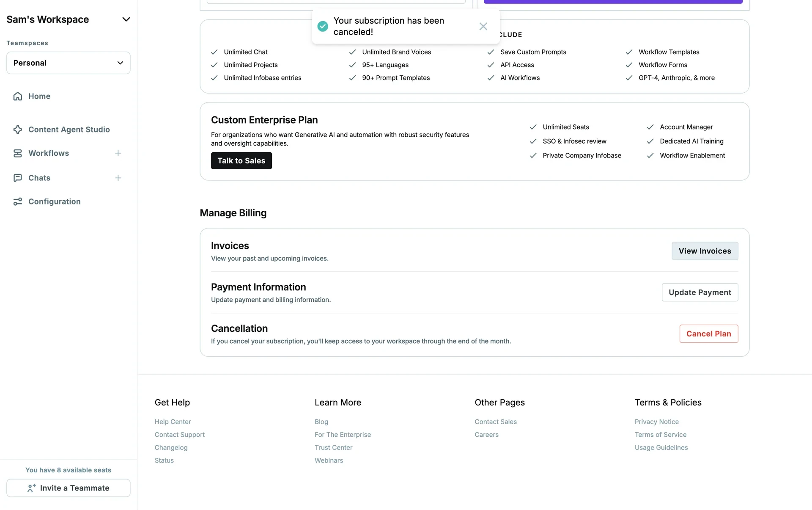Click the green success check icon in toast
The height and width of the screenshot is (510, 812).
323,26
